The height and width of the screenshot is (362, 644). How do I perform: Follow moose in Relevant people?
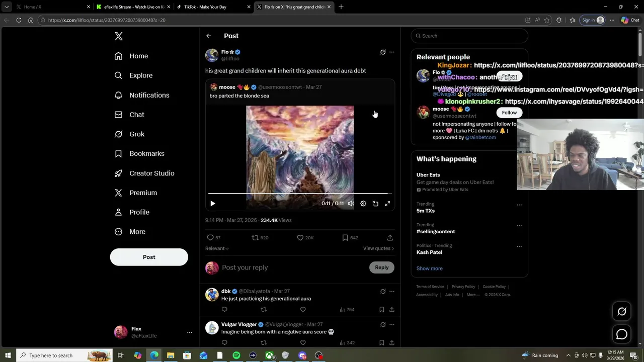[509, 113]
